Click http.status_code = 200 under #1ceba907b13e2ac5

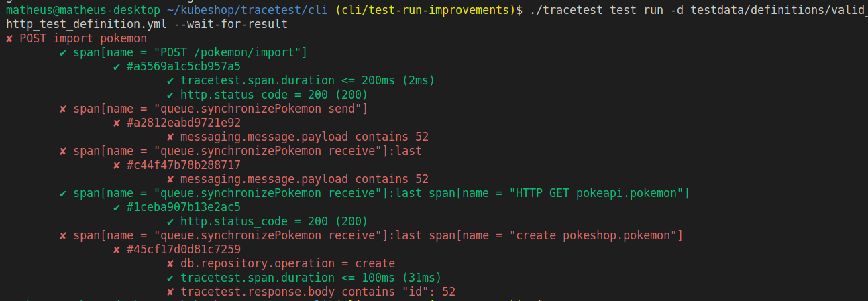(x=274, y=221)
